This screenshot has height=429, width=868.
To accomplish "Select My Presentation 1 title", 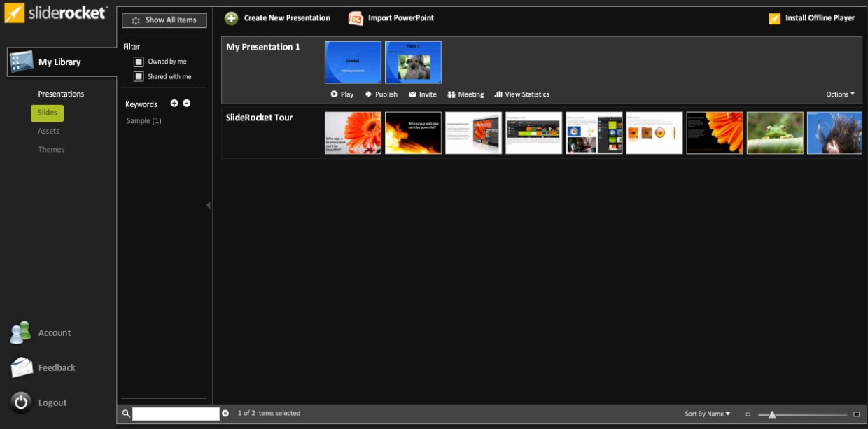I will (263, 47).
